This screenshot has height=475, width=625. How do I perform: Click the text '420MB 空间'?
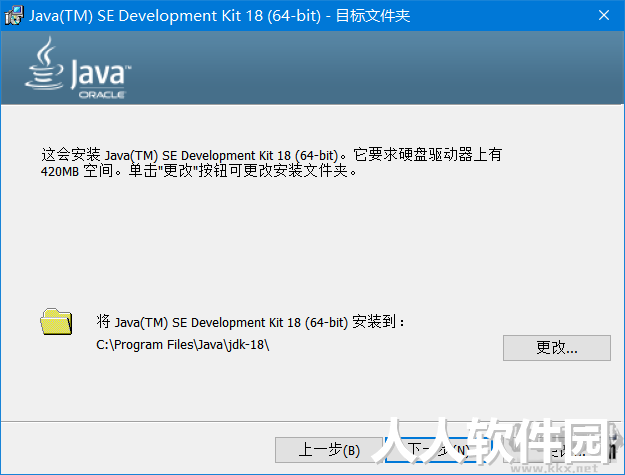point(77,171)
